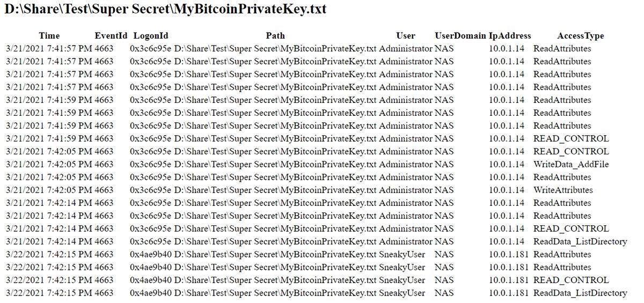Click the Time column header
The image size is (644, 303).
(x=49, y=36)
